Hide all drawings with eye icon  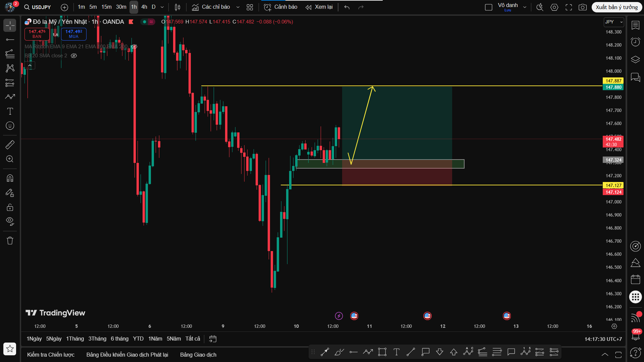10,221
